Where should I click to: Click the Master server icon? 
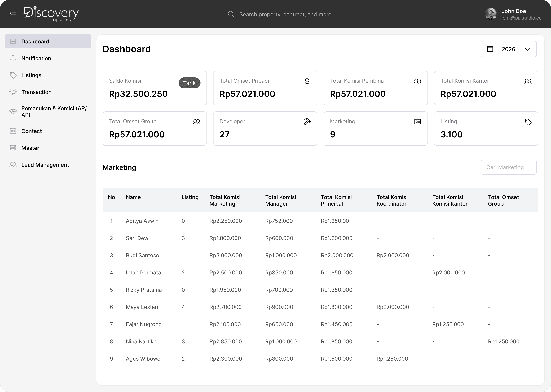[13, 148]
